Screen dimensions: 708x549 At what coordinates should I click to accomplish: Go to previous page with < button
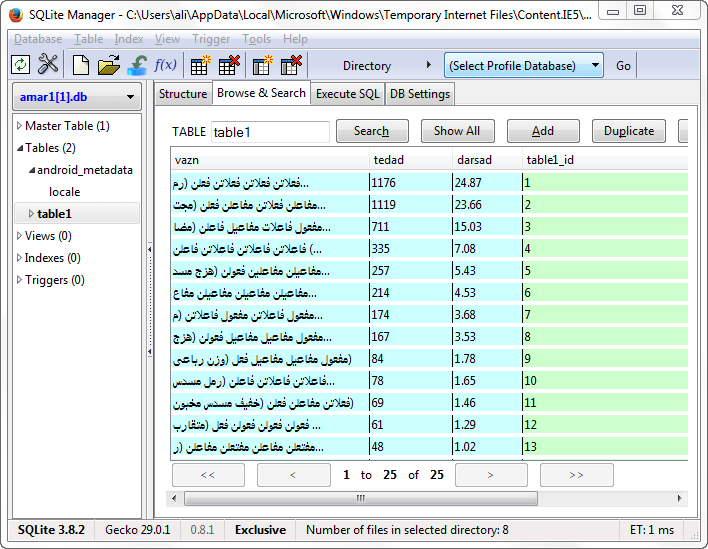[293, 475]
